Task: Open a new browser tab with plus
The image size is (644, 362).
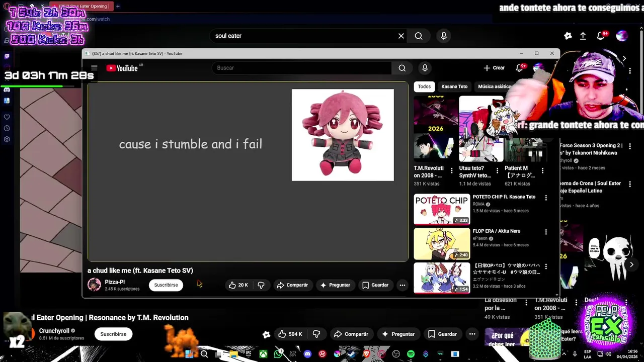Action: click(x=118, y=6)
